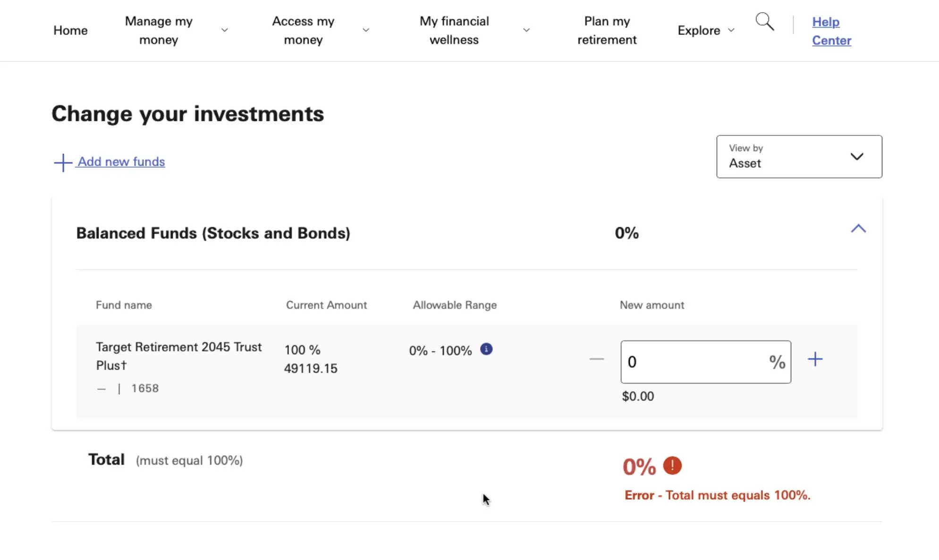This screenshot has width=939, height=560.
Task: Increase new amount with the plus icon
Action: pos(815,359)
